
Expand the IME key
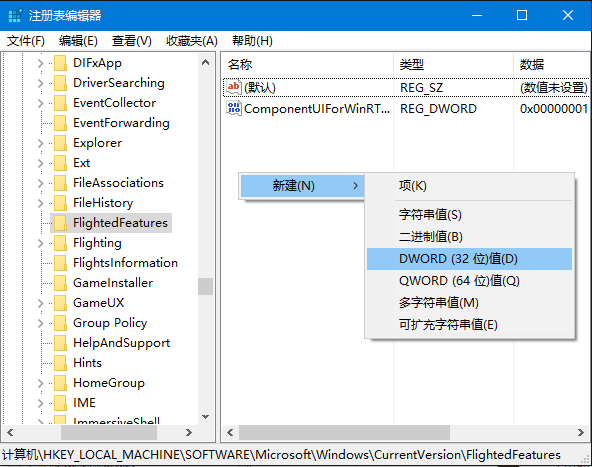point(41,404)
